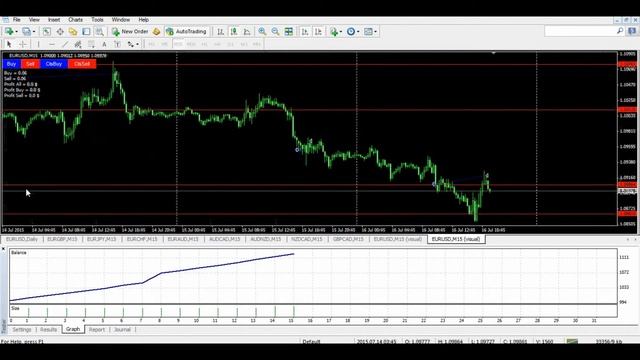Expand the arrows objects dropdown
Image resolution: width=640 pixels, height=360 pixels.
pyautogui.click(x=138, y=44)
